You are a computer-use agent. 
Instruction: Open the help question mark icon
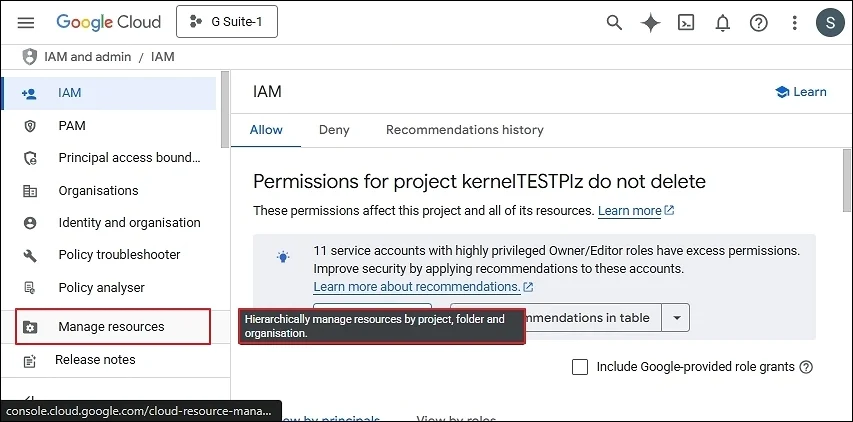pos(758,22)
